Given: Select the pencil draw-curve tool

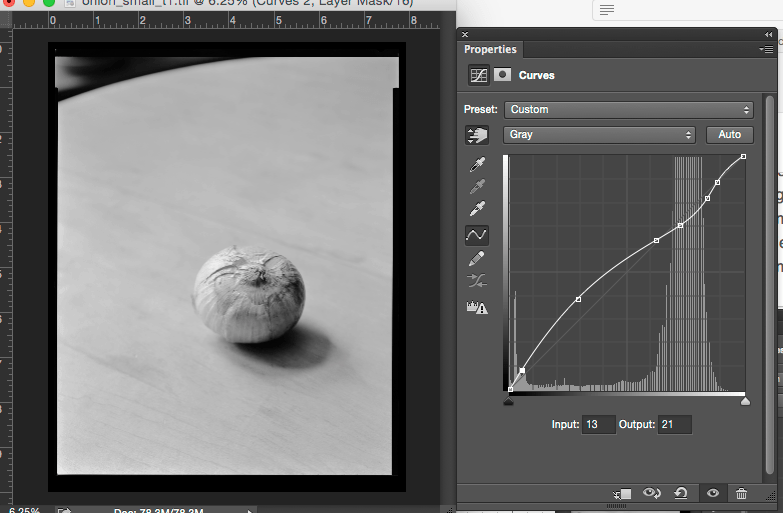Looking at the screenshot, I should 477,259.
